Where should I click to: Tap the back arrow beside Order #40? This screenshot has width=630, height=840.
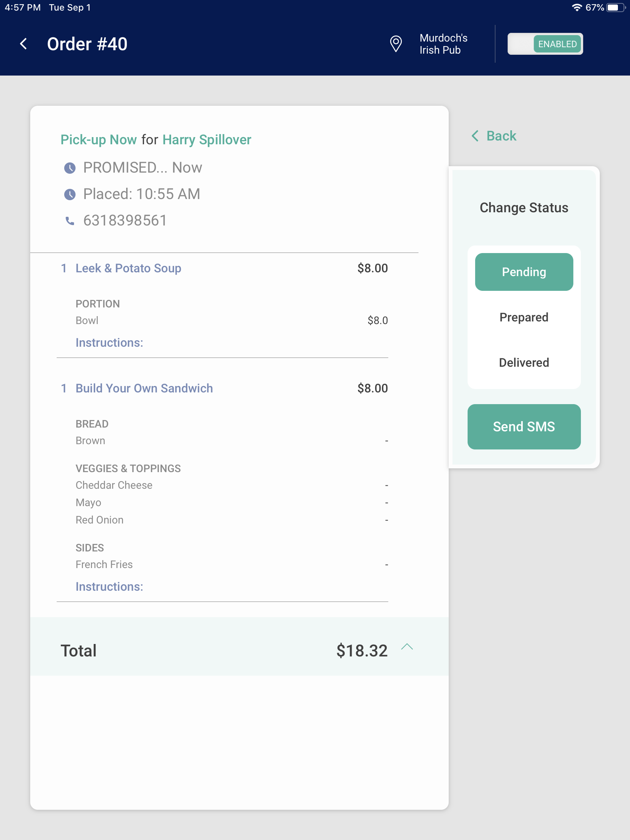click(x=23, y=44)
